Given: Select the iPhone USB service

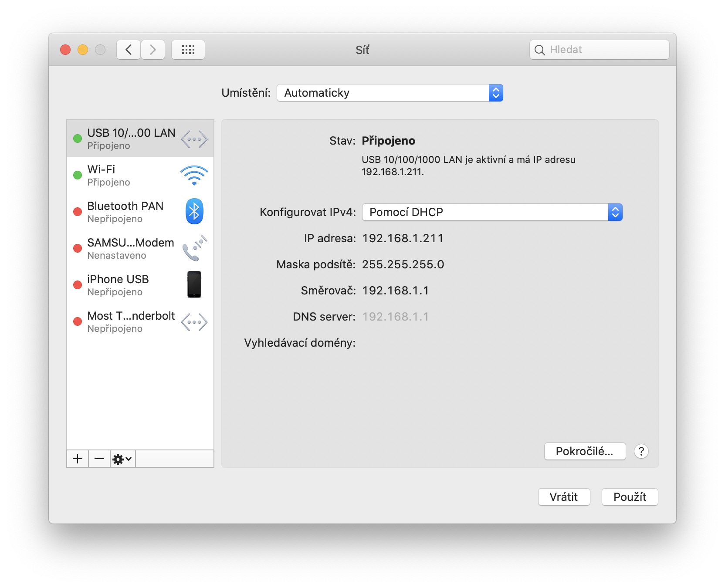Looking at the screenshot, I should click(140, 285).
